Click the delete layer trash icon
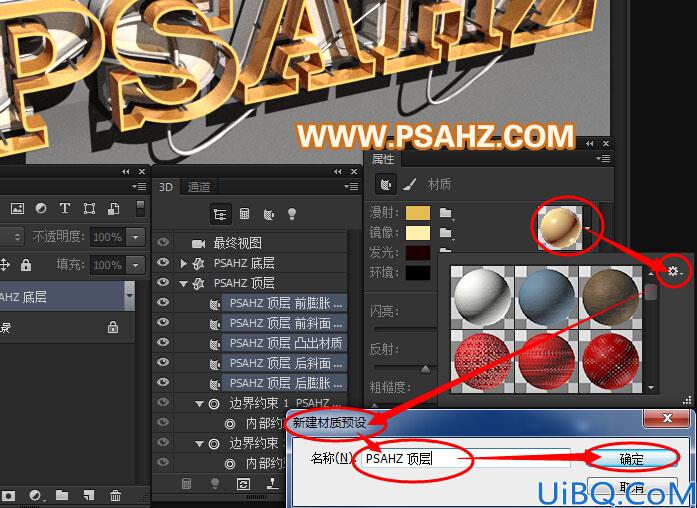 coord(115,495)
